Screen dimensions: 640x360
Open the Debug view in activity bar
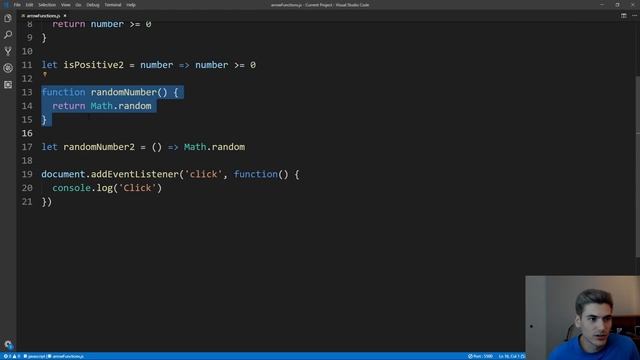(x=8, y=68)
